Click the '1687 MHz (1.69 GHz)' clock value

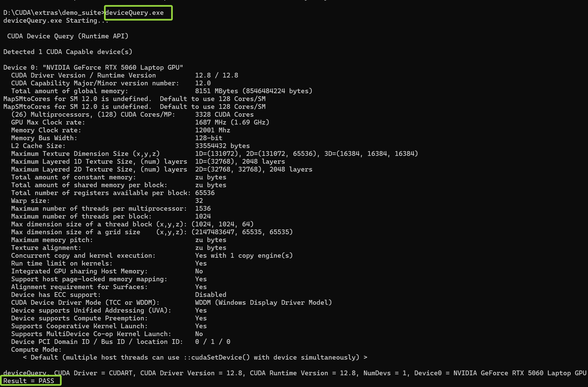click(232, 123)
